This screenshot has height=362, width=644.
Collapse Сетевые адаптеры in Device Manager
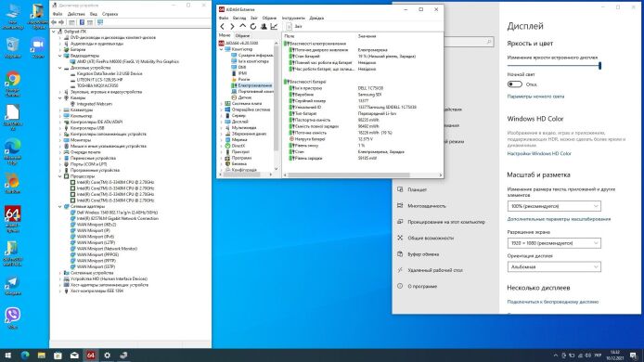60,206
